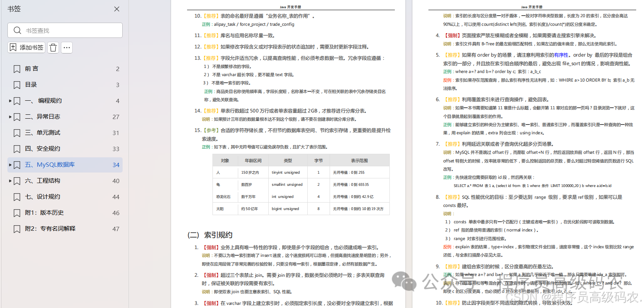The height and width of the screenshot is (308, 644).
Task: Expand the 五、MySQL数据库 bookmark arrow
Action: coord(10,165)
